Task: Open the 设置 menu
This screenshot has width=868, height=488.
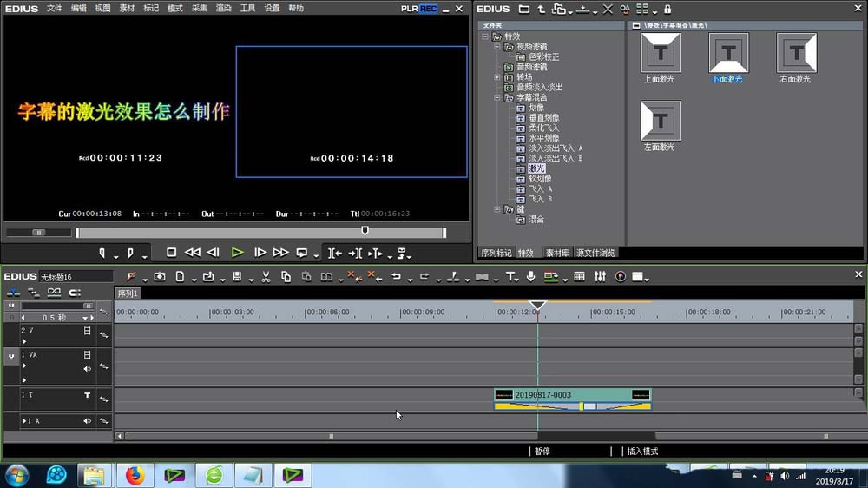Action: (x=272, y=9)
